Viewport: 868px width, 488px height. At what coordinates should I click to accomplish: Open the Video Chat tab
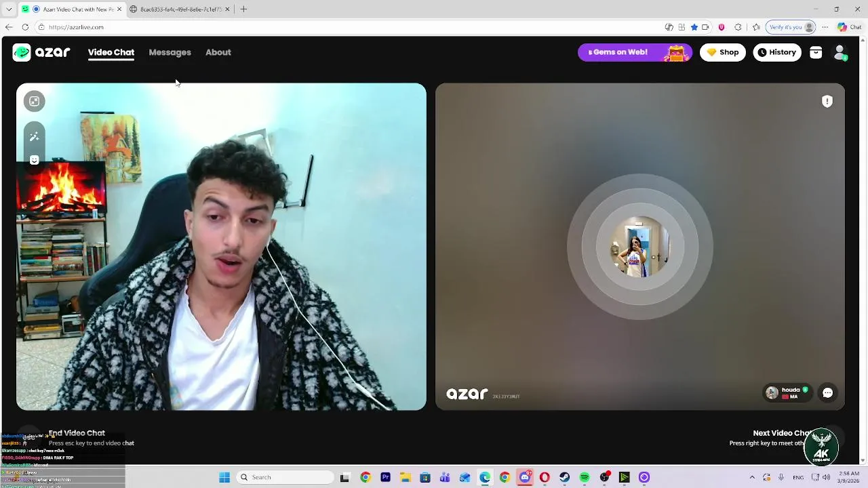click(x=111, y=52)
